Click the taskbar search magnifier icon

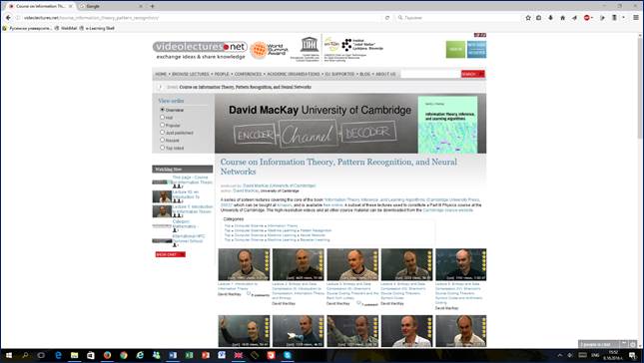pyautogui.click(x=25, y=355)
